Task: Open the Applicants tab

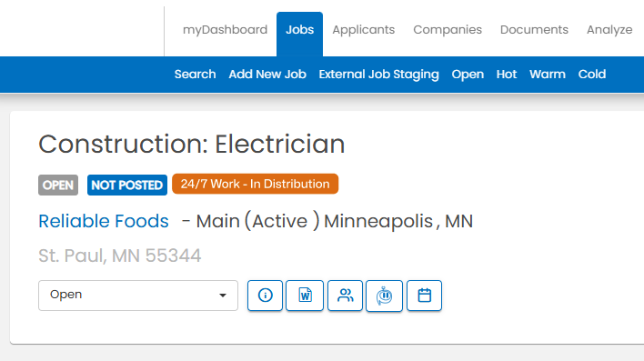Action: tap(364, 30)
